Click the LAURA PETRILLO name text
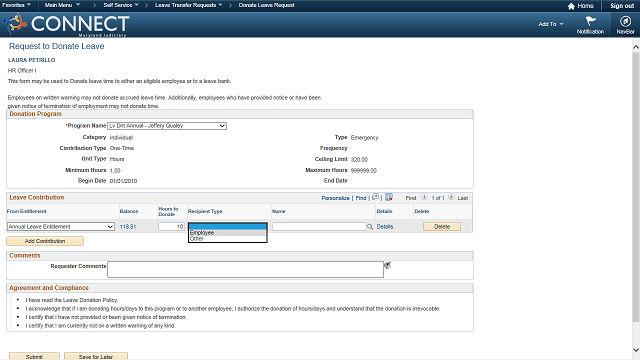The width and height of the screenshot is (640, 360). tap(31, 60)
